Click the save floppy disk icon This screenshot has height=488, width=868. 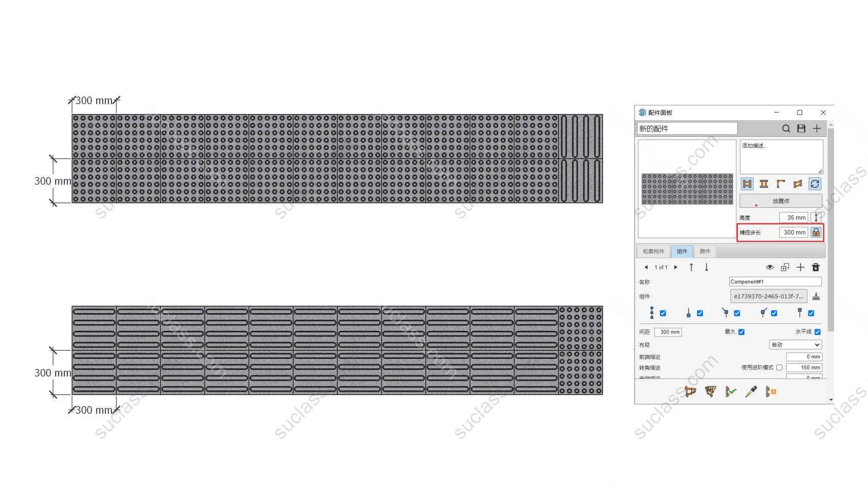[x=801, y=129]
